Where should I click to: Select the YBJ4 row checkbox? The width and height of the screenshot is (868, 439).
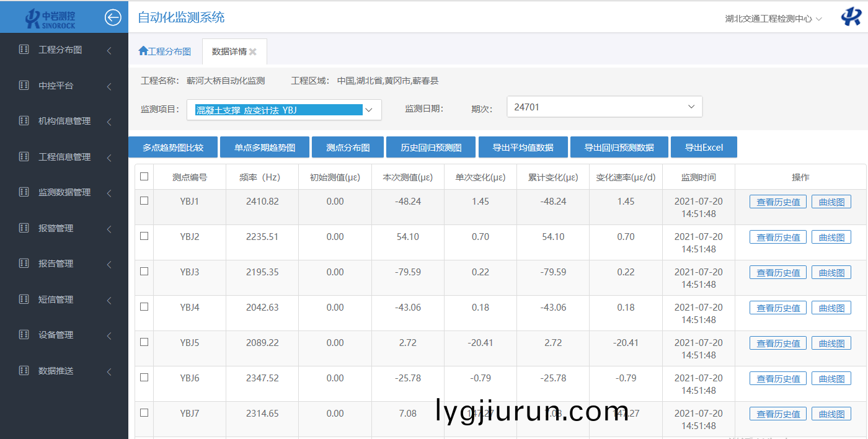tap(144, 307)
